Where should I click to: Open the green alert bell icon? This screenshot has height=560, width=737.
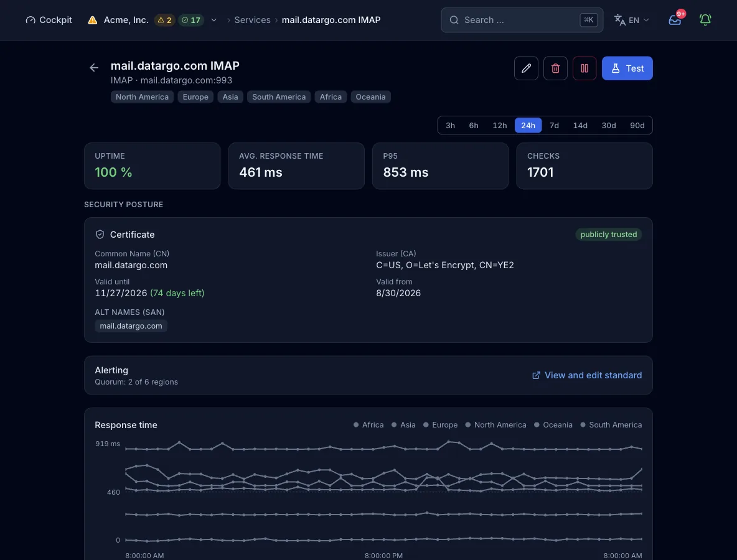[x=705, y=20]
